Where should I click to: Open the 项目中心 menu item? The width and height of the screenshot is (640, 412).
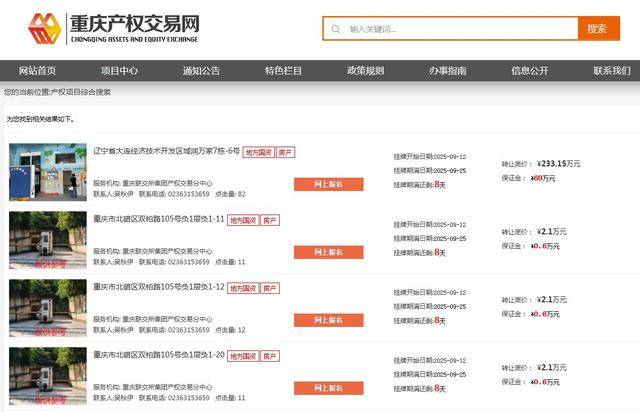(119, 71)
